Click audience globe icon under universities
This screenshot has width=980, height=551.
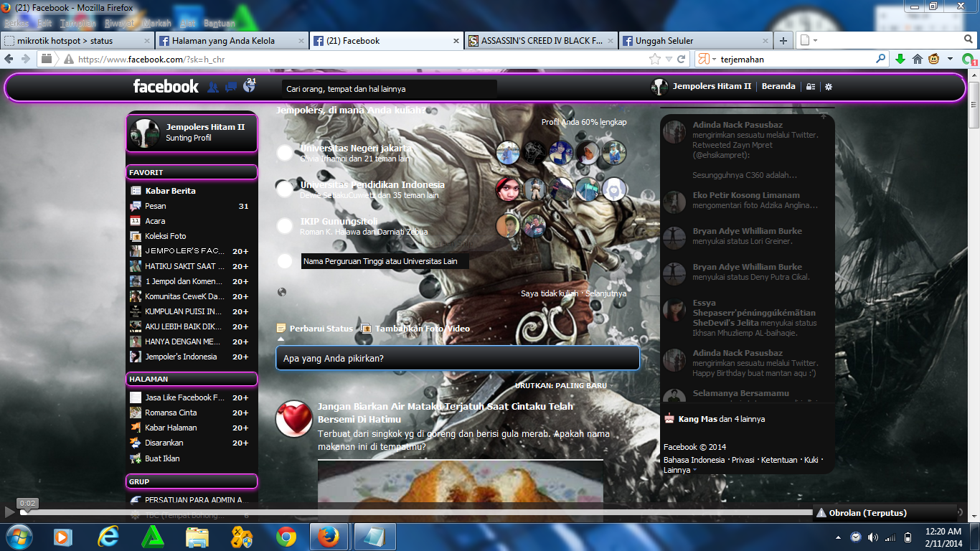pyautogui.click(x=282, y=292)
